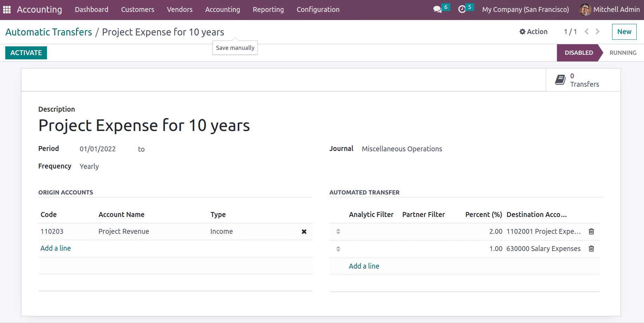The width and height of the screenshot is (644, 323).
Task: Sort by Code column header
Action: (49, 215)
